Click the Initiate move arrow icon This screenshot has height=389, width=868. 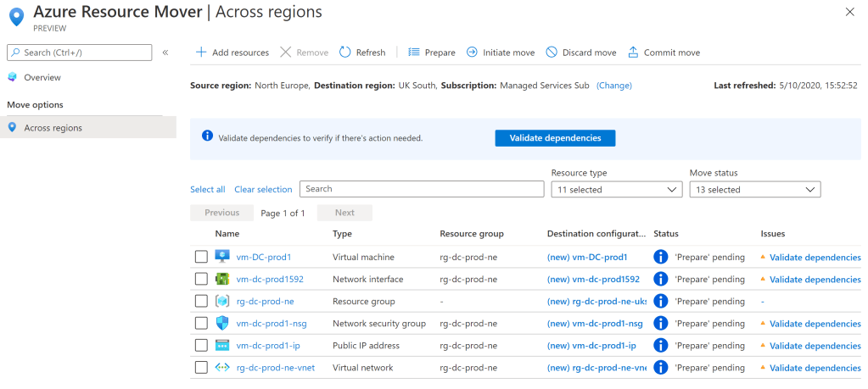[472, 53]
